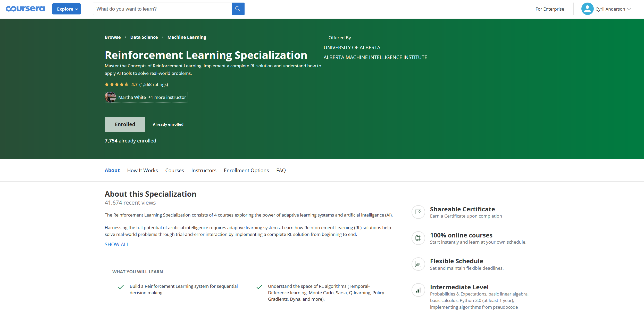Screen dimensions: 644x311
Task: Click the 'Reinforcement Learning Specialization' title
Action: pos(206,55)
